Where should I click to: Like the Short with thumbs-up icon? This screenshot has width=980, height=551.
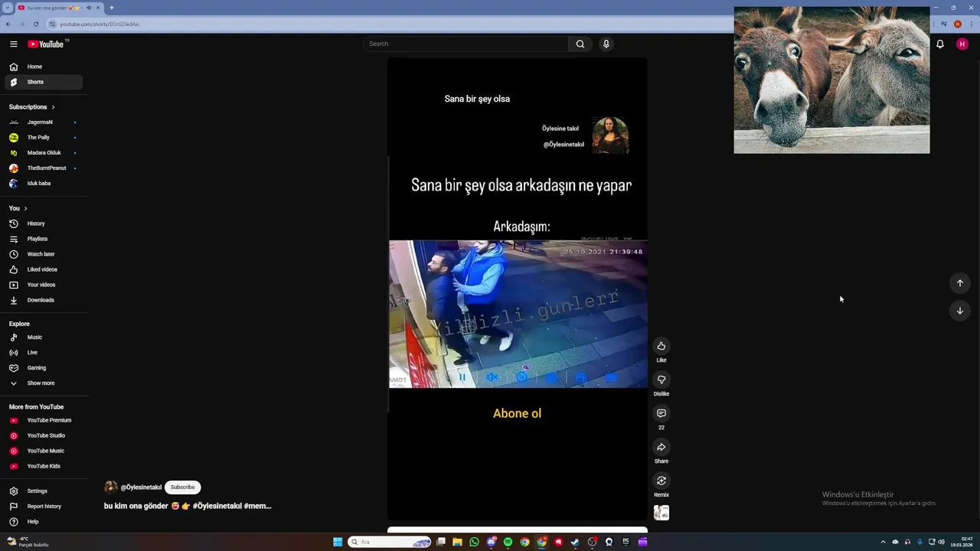coord(661,346)
